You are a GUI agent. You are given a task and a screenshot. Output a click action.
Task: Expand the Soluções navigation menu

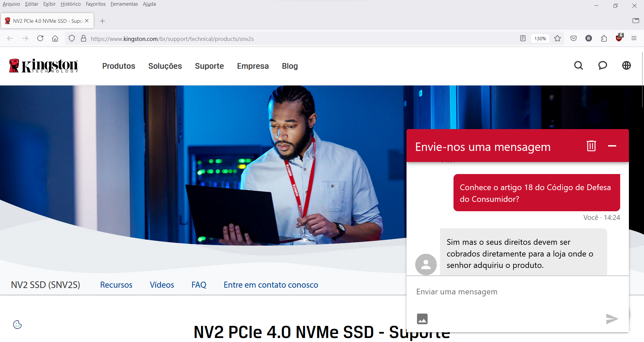point(165,66)
